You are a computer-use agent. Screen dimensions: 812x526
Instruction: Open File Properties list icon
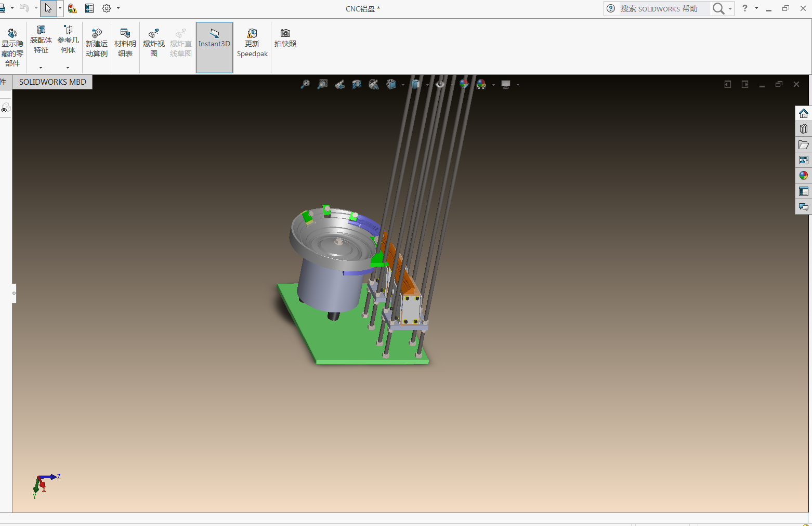89,8
